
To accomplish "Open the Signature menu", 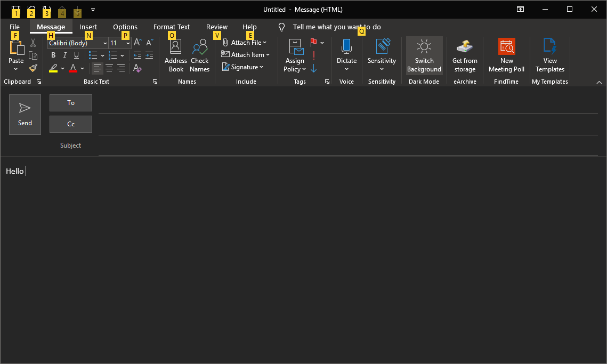I will pos(242,67).
